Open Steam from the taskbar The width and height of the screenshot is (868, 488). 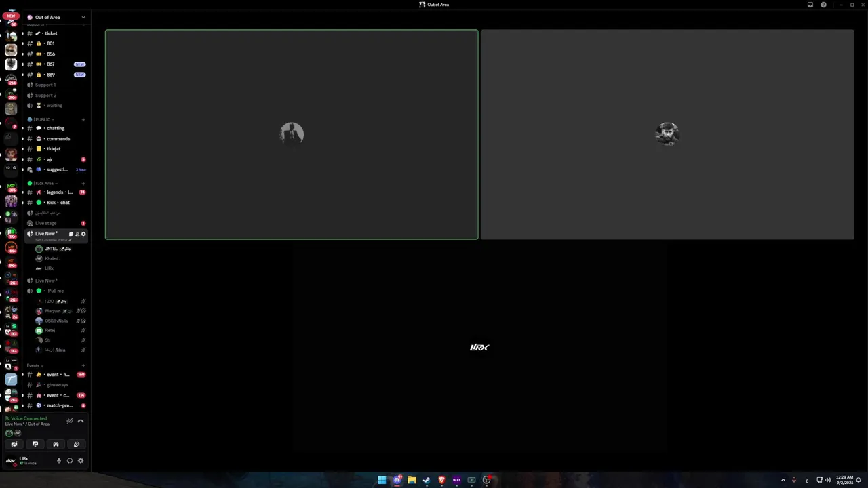coord(427,480)
